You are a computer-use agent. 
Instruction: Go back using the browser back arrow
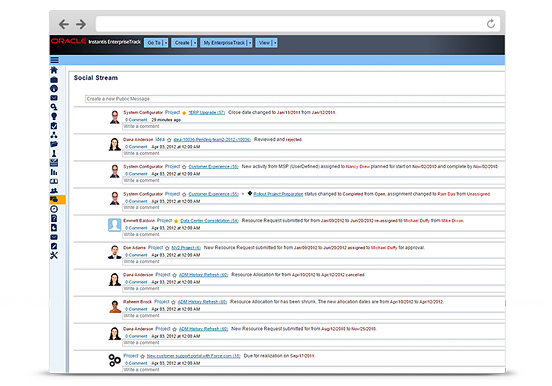pos(64,24)
